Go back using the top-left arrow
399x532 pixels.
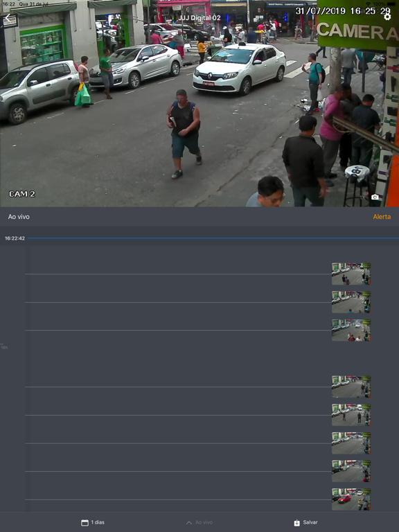[8, 18]
